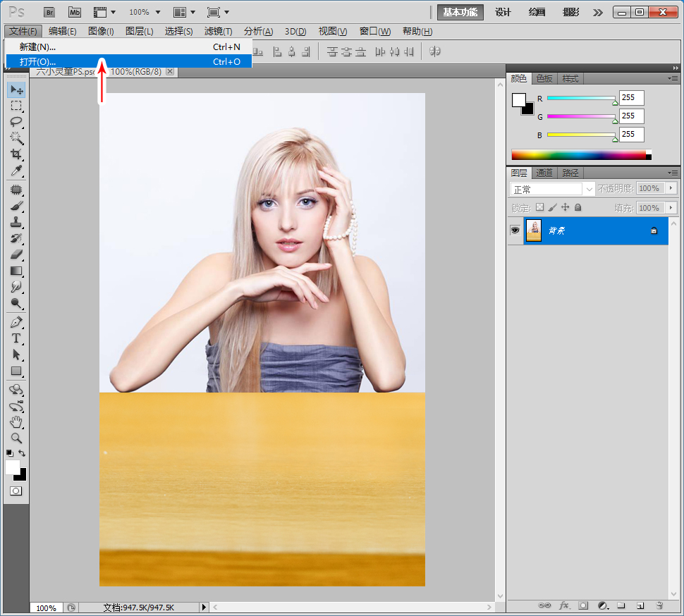Select the Blur tool
Screen dimensions: 684x616
[17, 287]
